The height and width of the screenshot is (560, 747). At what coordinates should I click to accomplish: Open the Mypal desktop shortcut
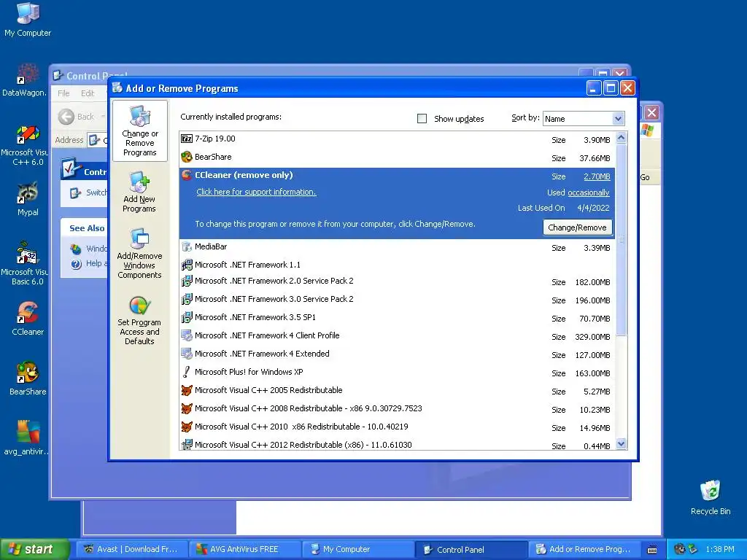28,199
